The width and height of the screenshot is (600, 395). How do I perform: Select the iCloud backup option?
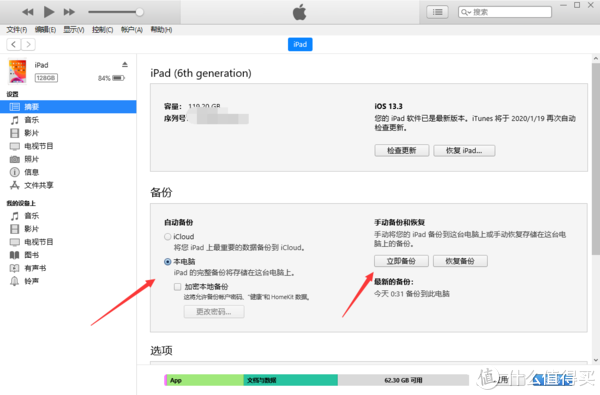(167, 237)
